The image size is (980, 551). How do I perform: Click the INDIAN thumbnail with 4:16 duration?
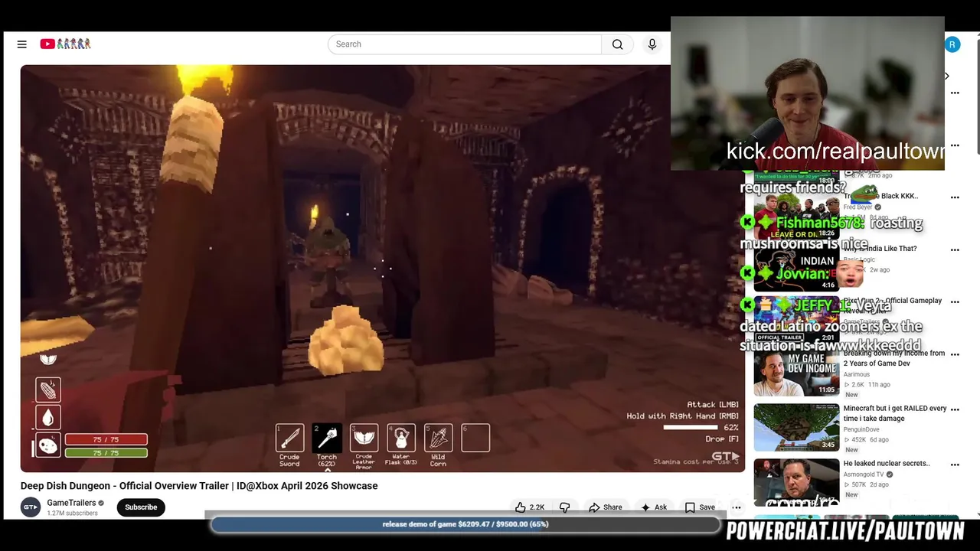coord(796,267)
